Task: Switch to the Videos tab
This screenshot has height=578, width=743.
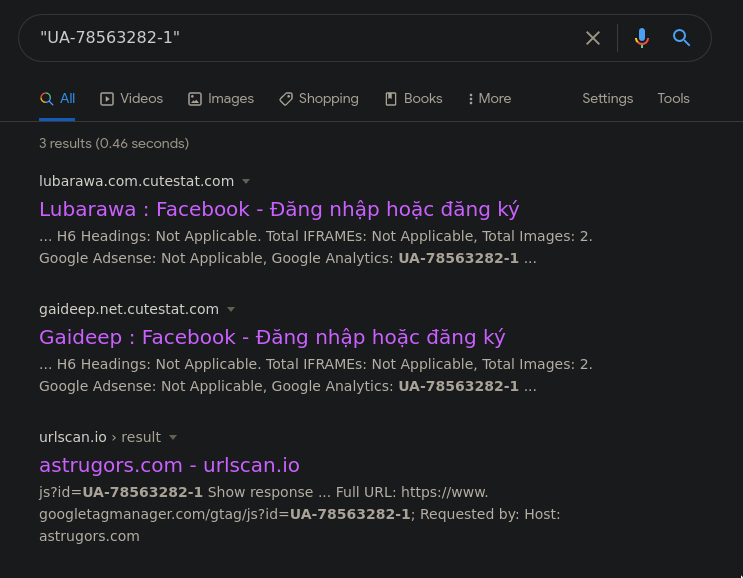Action: click(131, 99)
